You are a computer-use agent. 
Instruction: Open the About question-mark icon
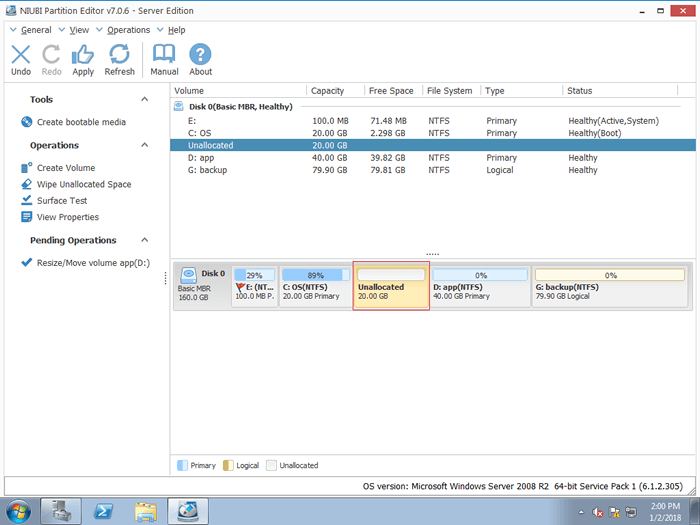tap(200, 54)
